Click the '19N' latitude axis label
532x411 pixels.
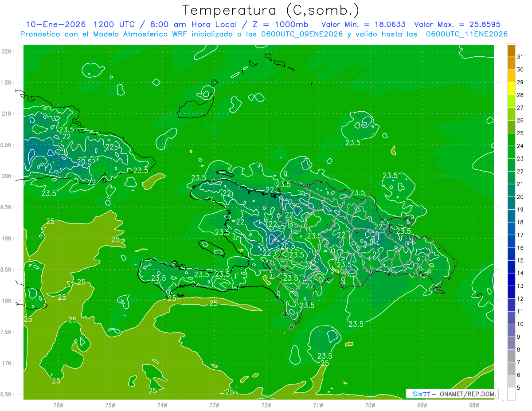pyautogui.click(x=7, y=239)
